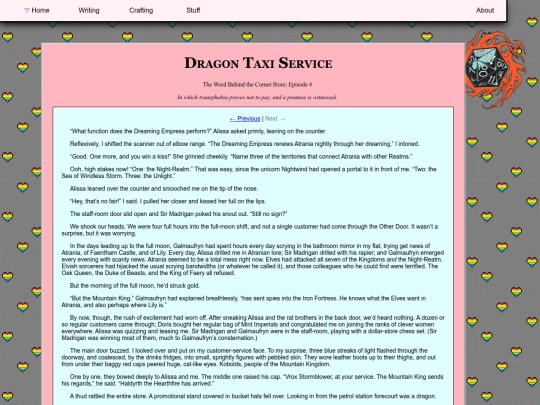
Task: Click the line starting 'Hey, that's no fair!'
Action: pyautogui.click(x=168, y=201)
